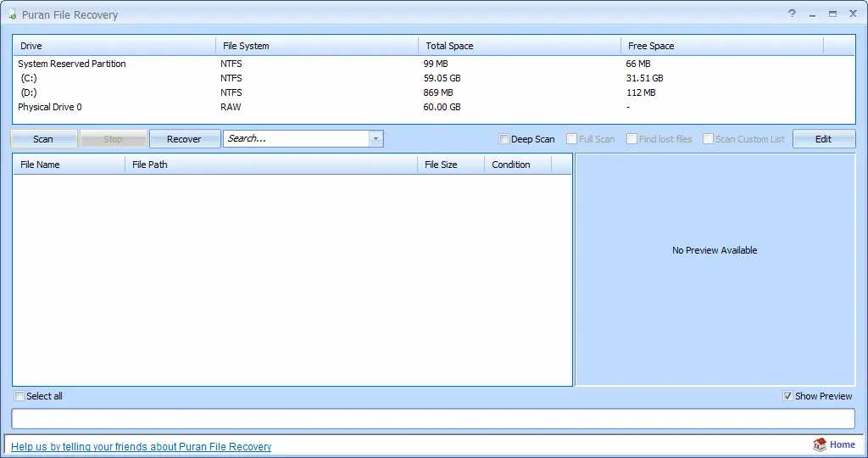Expand the Search dropdown arrow

tap(376, 139)
